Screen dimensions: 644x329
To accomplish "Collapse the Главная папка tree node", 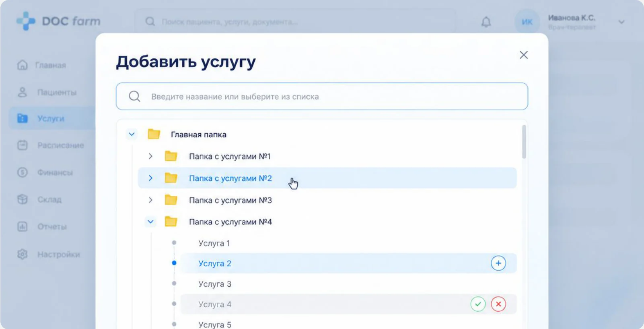I will [132, 134].
